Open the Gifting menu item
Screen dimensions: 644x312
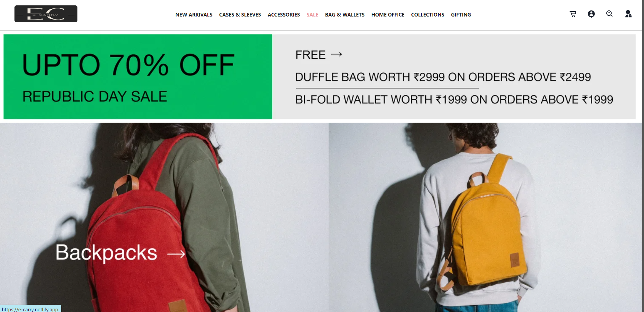tap(461, 15)
